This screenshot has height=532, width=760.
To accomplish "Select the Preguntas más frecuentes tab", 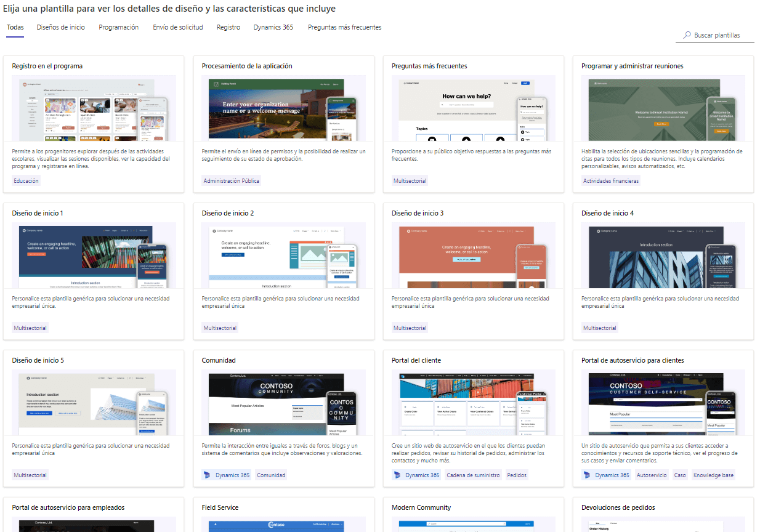I will (345, 27).
